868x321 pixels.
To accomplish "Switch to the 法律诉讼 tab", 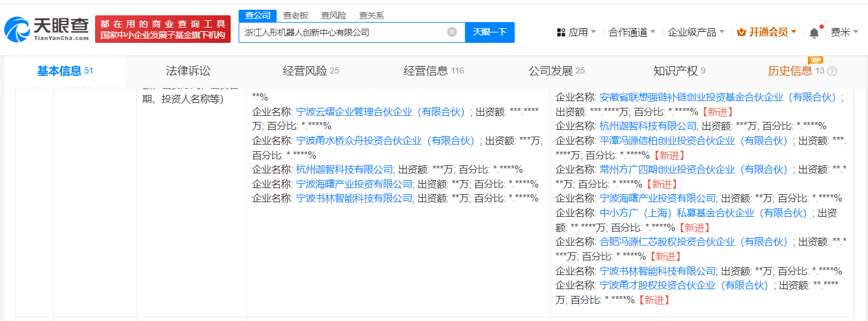I will point(188,71).
